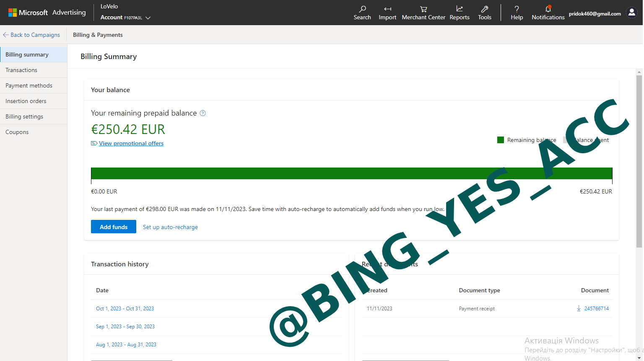Open Merchant Center cart icon
This screenshot has height=361, width=644.
pyautogui.click(x=423, y=9)
